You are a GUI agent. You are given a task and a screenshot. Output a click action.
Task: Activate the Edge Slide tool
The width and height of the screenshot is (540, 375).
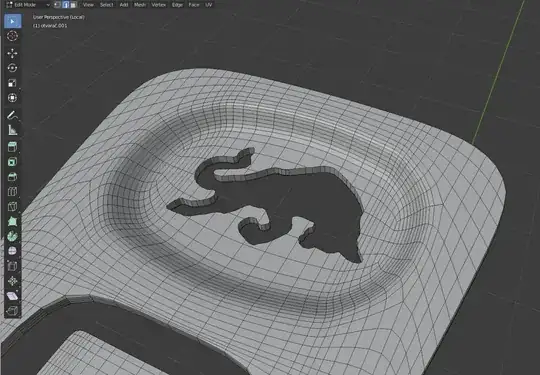12,266
